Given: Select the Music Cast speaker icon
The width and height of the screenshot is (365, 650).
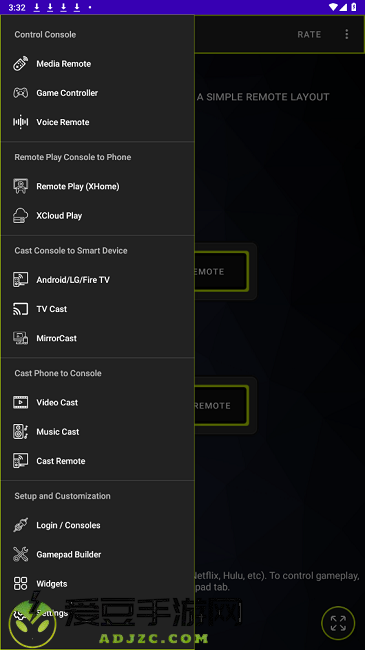Looking at the screenshot, I should coord(20,432).
